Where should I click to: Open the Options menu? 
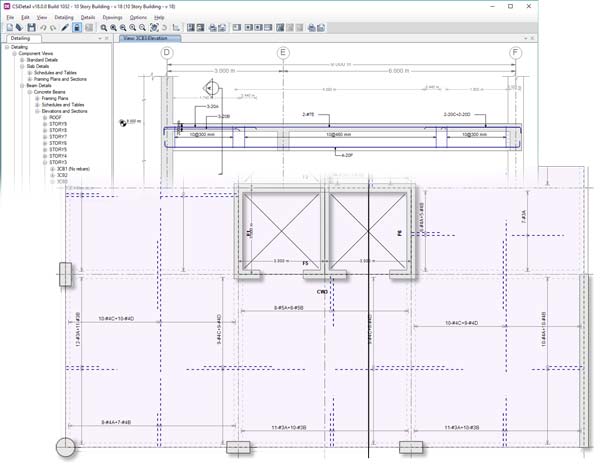(x=138, y=18)
